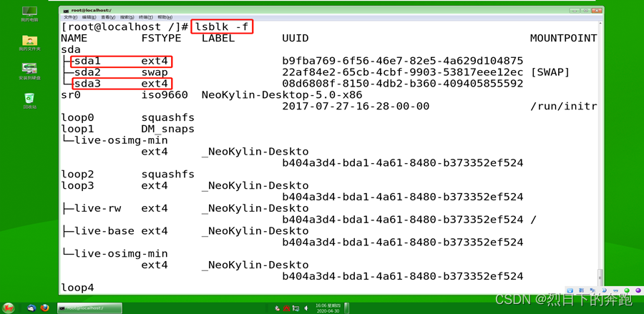Click the terminal vertical scrollbar
644x314 pixels.
click(600, 157)
